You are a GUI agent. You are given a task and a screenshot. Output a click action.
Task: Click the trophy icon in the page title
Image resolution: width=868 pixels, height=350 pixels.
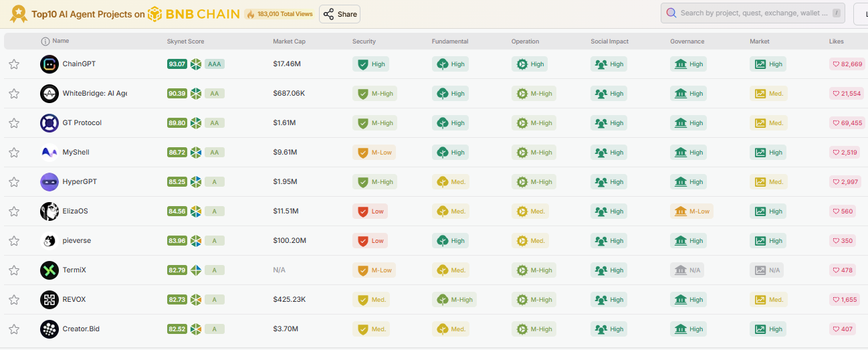click(19, 13)
